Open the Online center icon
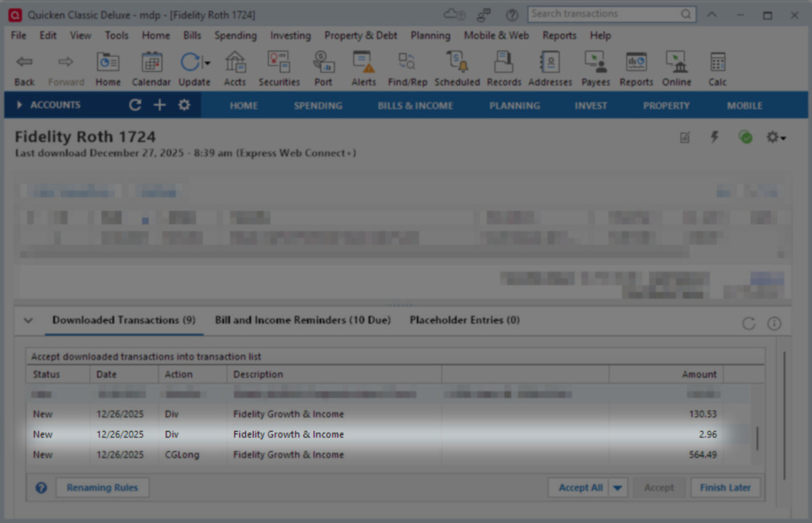This screenshot has width=812, height=523. [676, 69]
